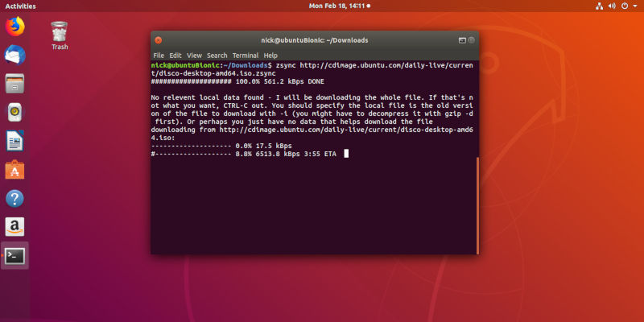Click 'Trash' label on desktop

[x=60, y=47]
